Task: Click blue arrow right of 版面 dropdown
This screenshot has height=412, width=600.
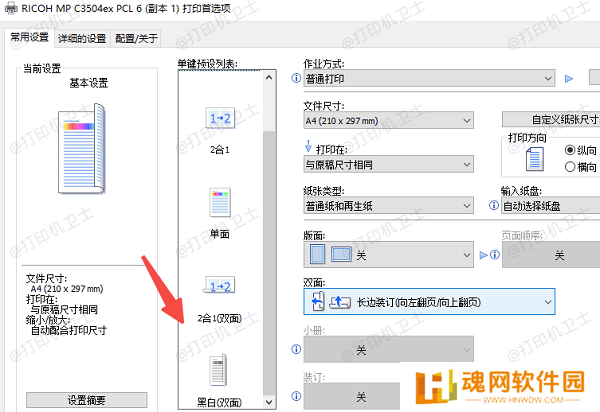Action: 484,255
